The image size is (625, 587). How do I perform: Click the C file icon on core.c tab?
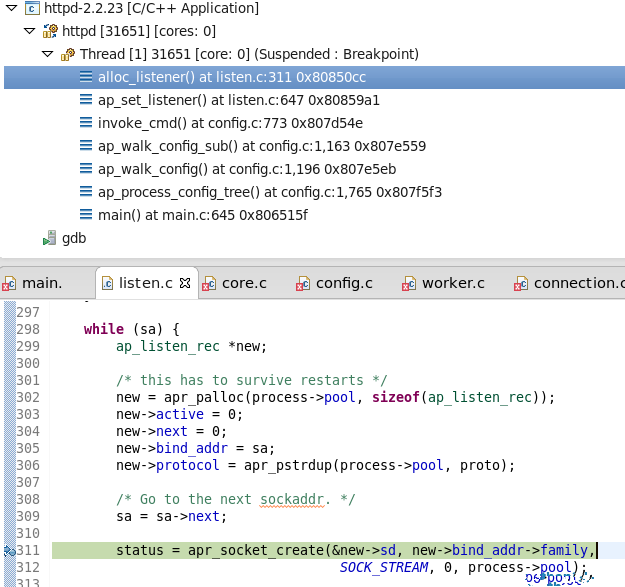click(209, 283)
